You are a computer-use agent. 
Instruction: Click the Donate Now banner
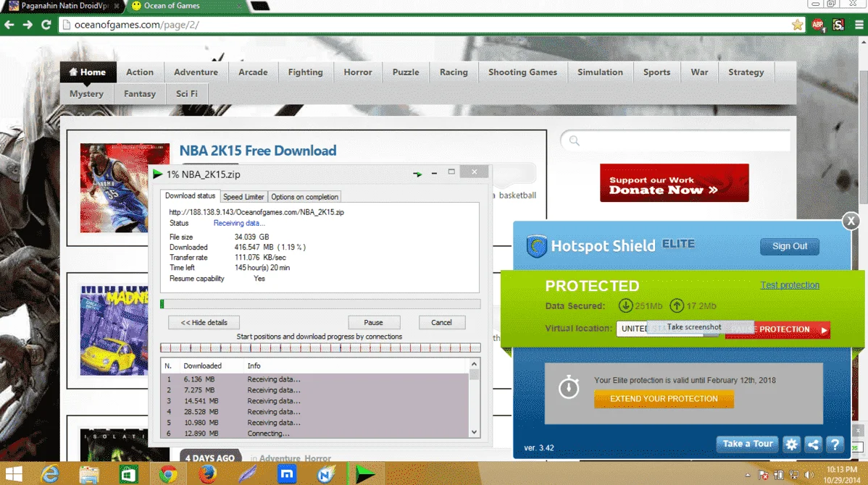[x=675, y=183]
